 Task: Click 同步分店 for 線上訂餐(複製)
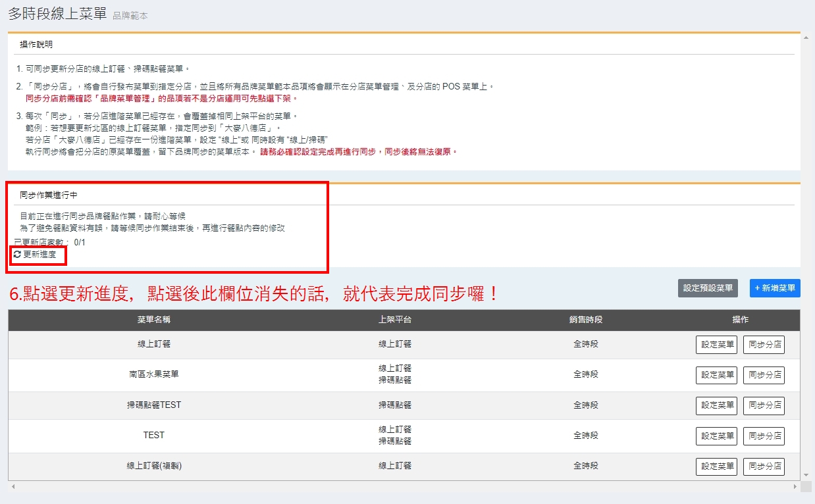pyautogui.click(x=764, y=466)
